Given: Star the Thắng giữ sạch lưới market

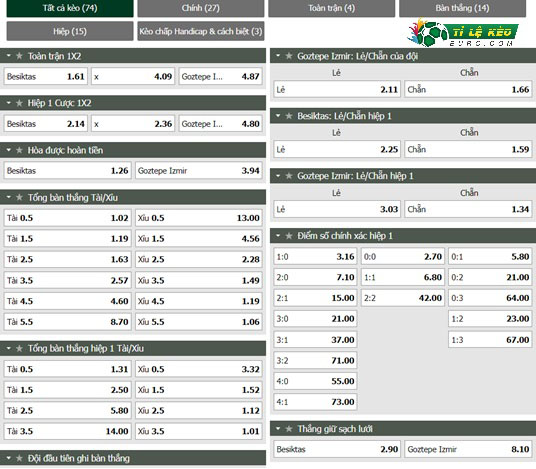Looking at the screenshot, I should pos(289,429).
